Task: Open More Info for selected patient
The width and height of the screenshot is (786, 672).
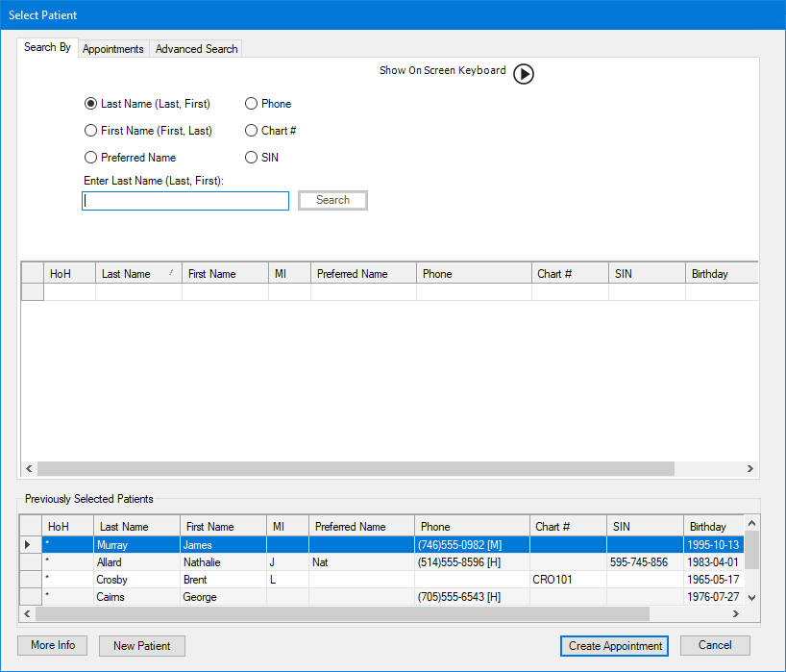Action: (53, 645)
